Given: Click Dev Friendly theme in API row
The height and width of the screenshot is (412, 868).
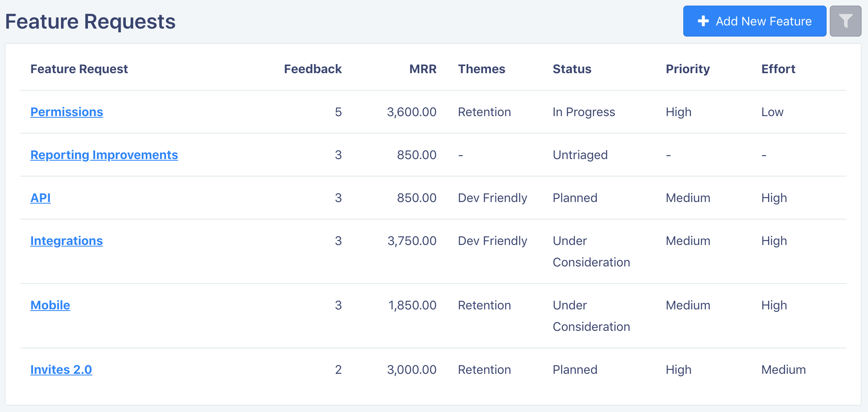Looking at the screenshot, I should pos(493,198).
